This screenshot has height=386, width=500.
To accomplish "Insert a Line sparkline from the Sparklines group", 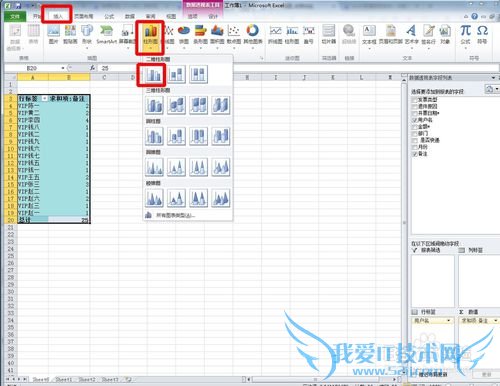I will tap(275, 34).
